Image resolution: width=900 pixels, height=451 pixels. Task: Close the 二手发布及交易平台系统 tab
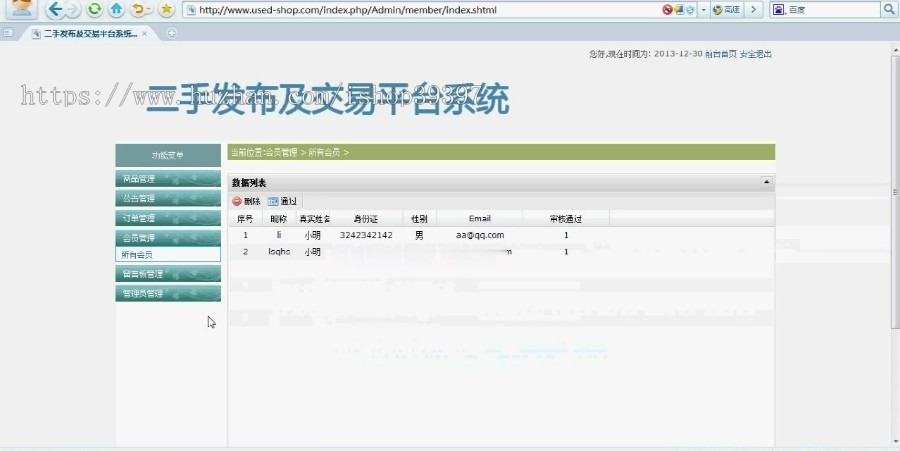pos(145,34)
